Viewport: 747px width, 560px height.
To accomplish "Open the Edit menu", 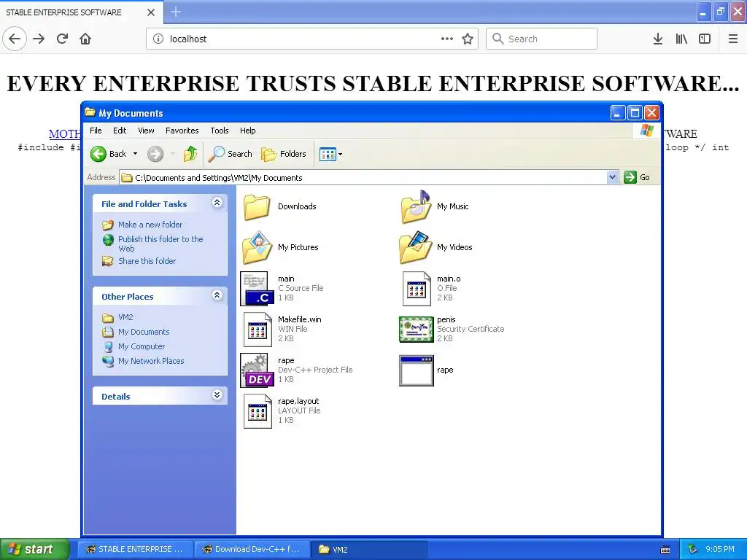I will point(120,131).
